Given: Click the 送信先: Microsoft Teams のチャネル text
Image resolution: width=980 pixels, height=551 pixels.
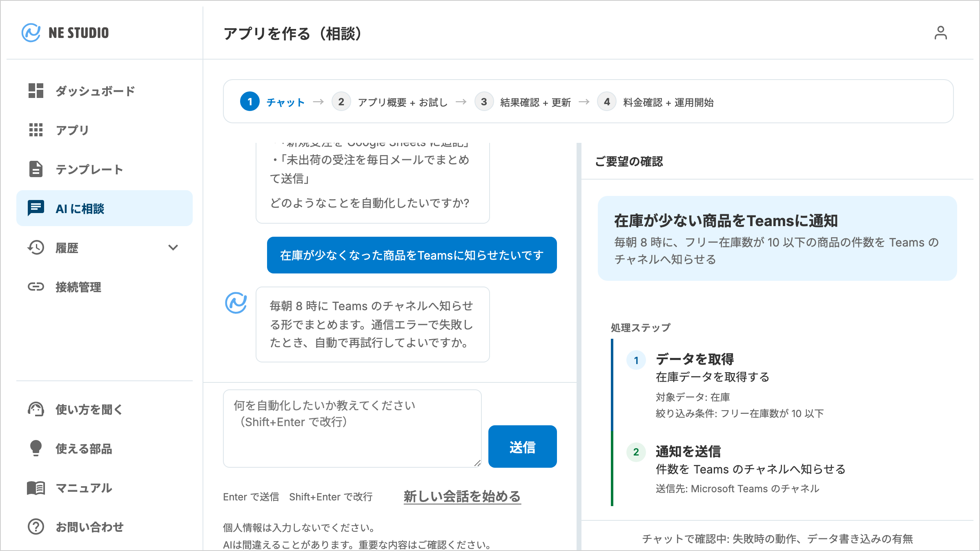Looking at the screenshot, I should coord(737,489).
